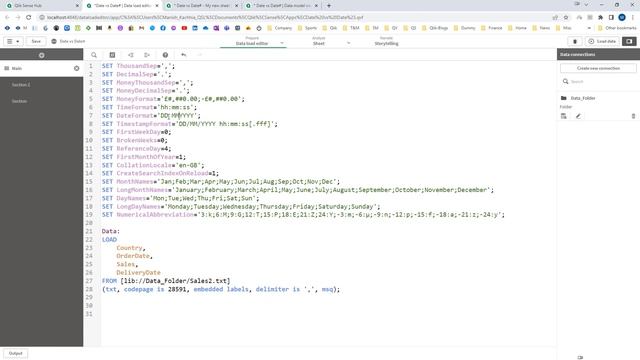
Task: Close the Data load editor browser tab
Action: (x=157, y=6)
